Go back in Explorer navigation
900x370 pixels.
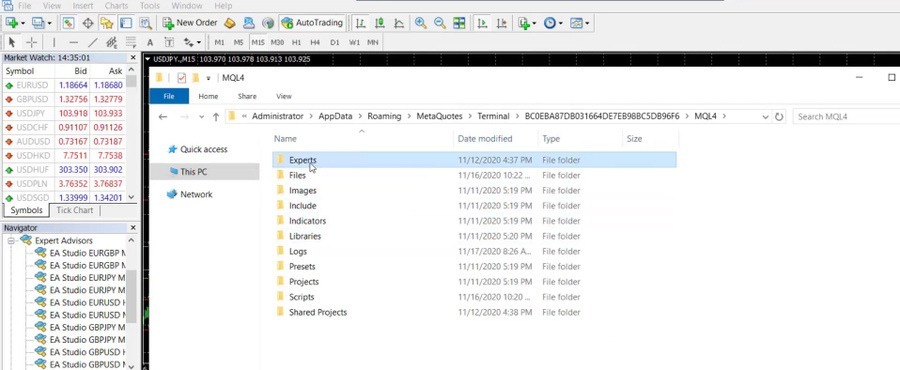[x=163, y=116]
